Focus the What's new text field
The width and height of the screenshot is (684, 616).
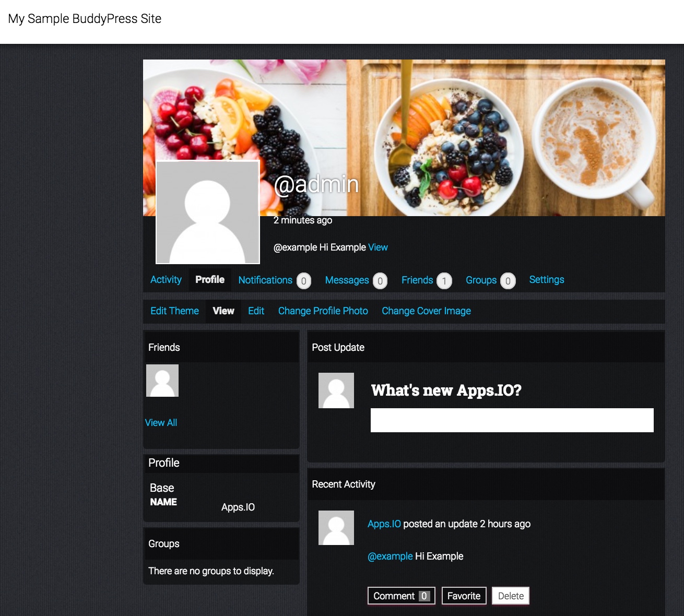coord(512,420)
